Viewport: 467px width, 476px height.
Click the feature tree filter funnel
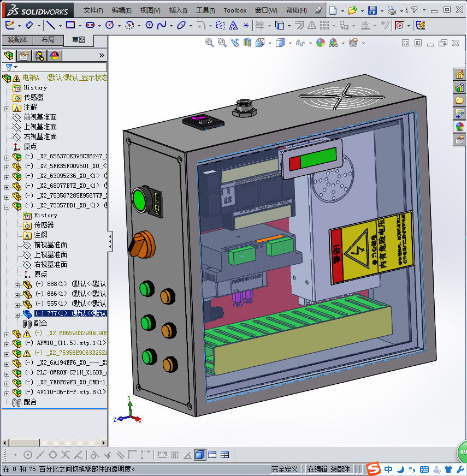9,67
